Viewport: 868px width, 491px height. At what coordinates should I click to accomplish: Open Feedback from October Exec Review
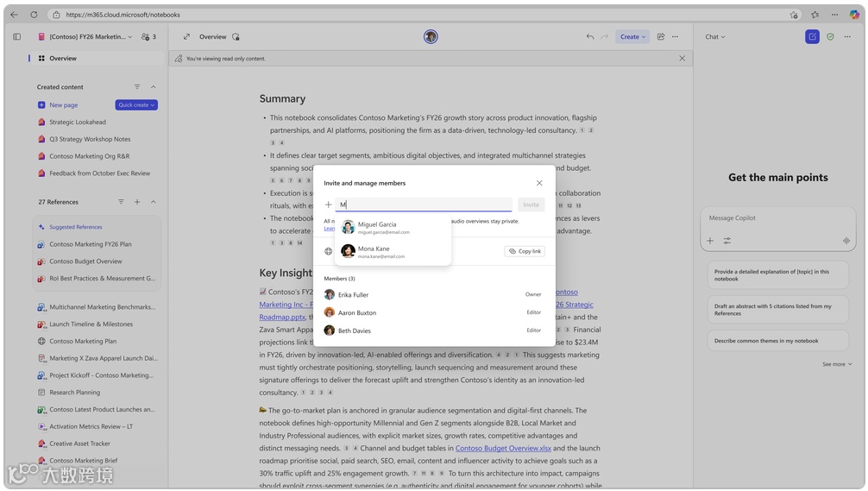99,173
